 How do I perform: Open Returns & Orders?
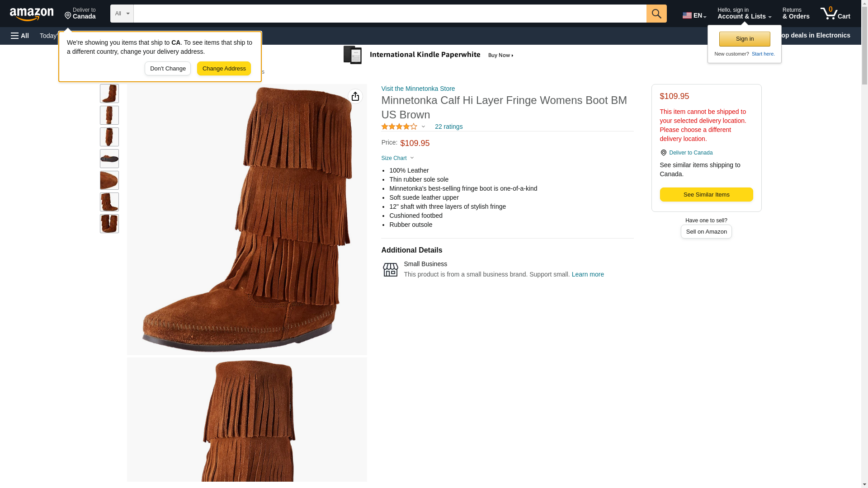pyautogui.click(x=796, y=14)
